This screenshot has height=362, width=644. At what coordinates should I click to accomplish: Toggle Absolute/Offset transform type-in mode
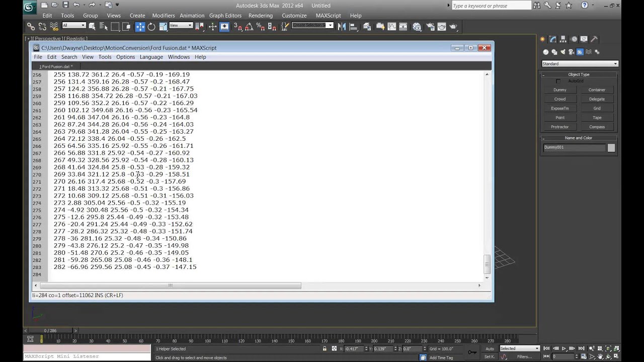[x=335, y=348]
